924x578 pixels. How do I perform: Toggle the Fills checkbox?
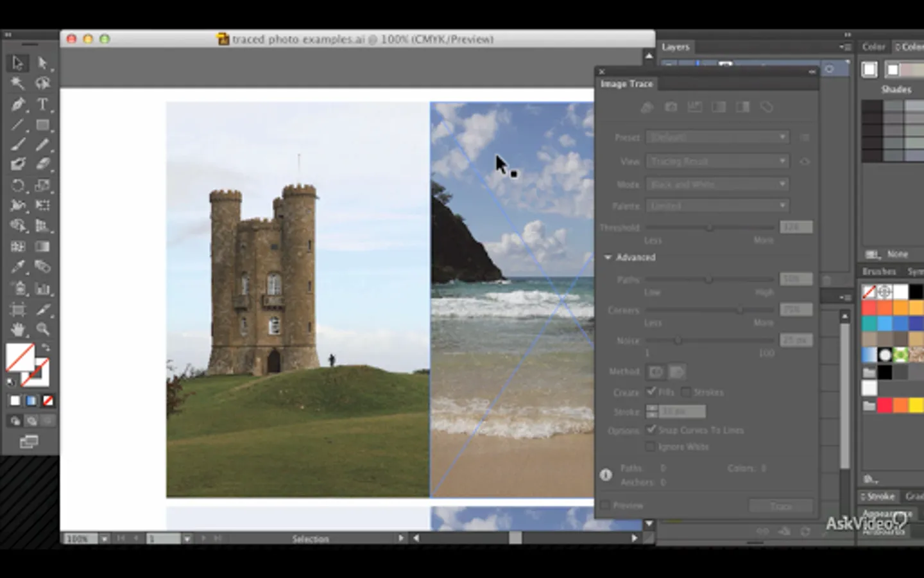click(x=651, y=391)
